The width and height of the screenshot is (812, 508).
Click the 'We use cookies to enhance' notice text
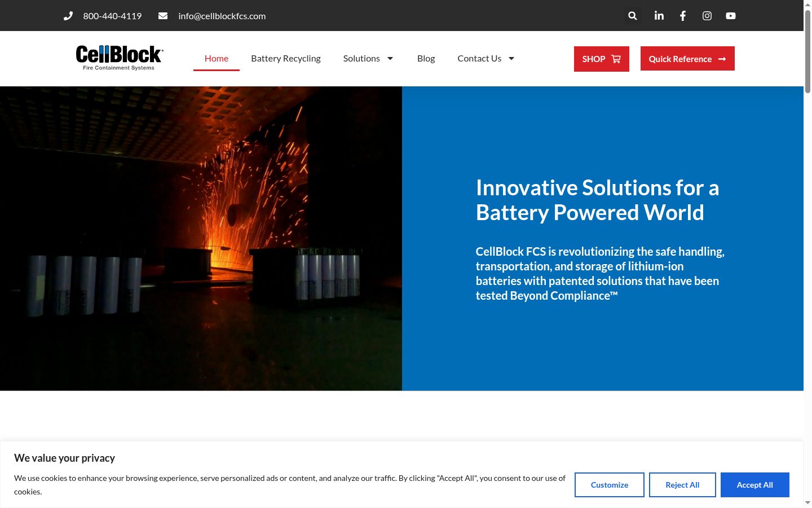[290, 485]
